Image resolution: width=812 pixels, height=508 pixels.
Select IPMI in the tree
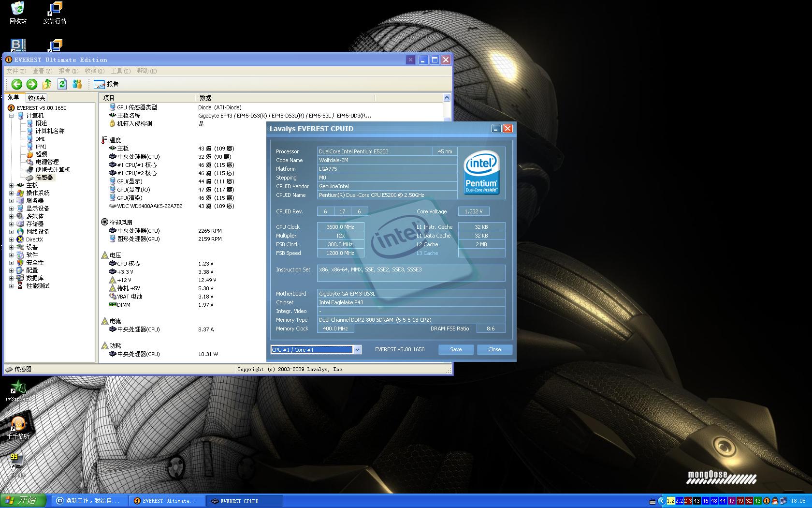[41, 147]
